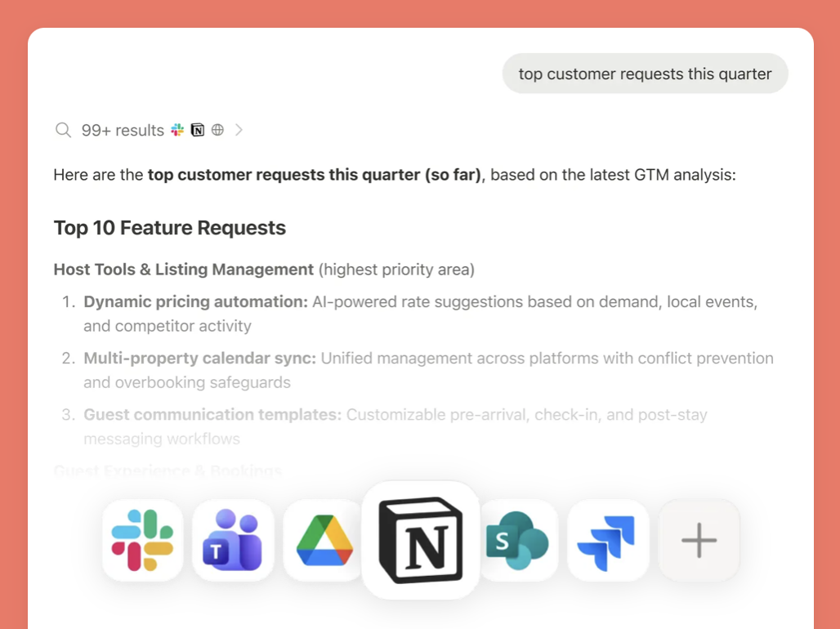Expand search results with chevron arrow
Screen dimensions: 840x629
[239, 130]
